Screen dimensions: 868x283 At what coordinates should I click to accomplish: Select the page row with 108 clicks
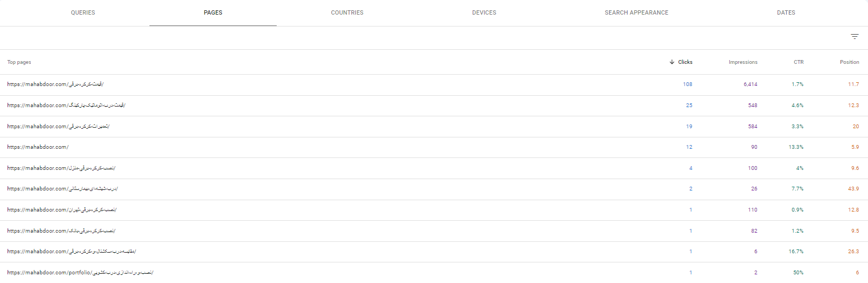click(x=434, y=84)
